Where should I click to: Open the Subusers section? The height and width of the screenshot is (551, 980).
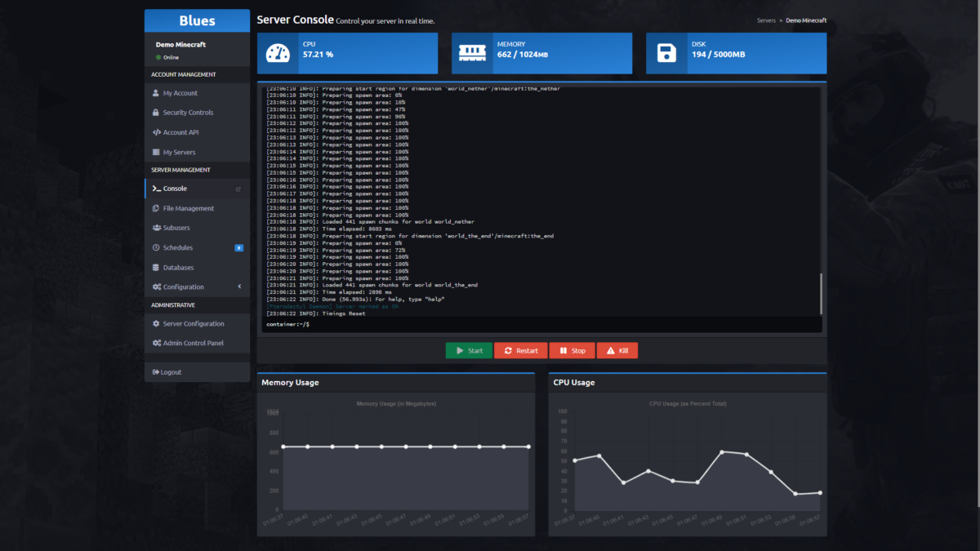coord(176,228)
